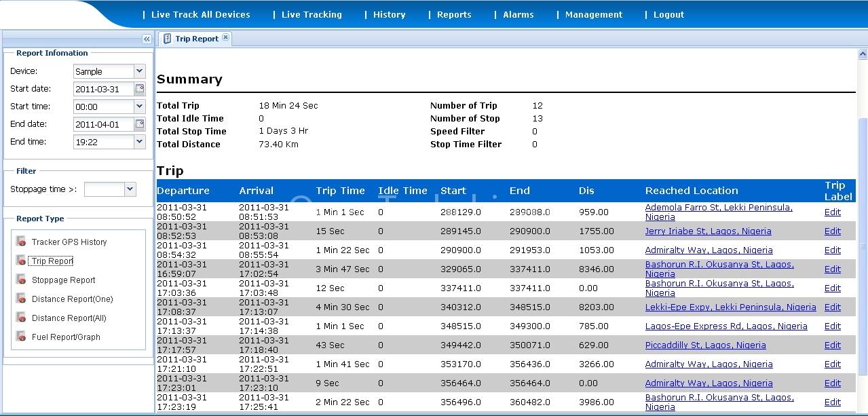Expand the Stoppage time filter dropdown

pyautogui.click(x=130, y=189)
